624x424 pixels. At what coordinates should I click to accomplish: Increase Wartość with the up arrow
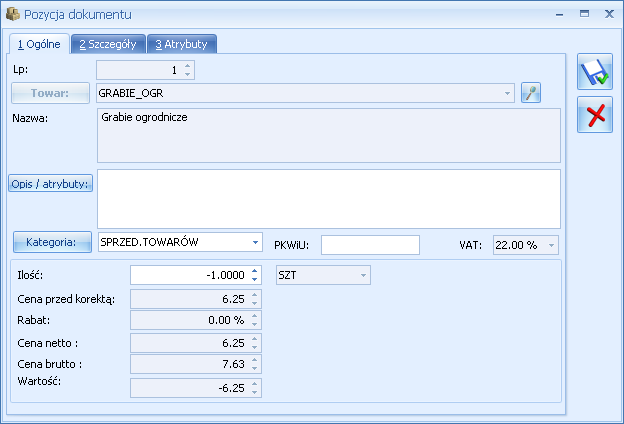[x=255, y=383]
